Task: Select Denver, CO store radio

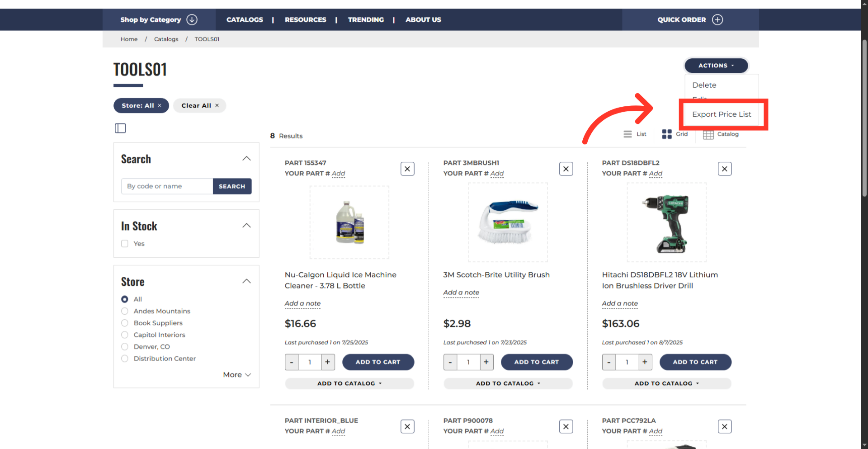Action: [125, 346]
